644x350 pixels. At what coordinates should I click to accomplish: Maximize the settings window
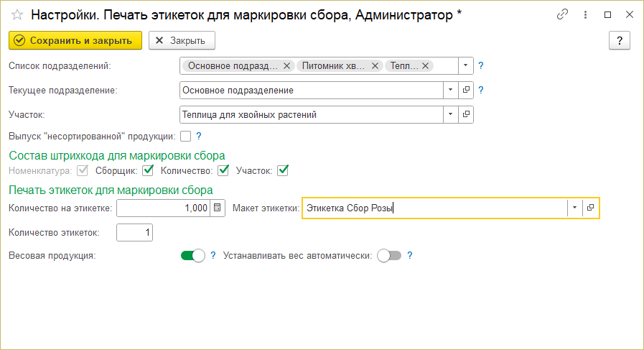point(608,15)
